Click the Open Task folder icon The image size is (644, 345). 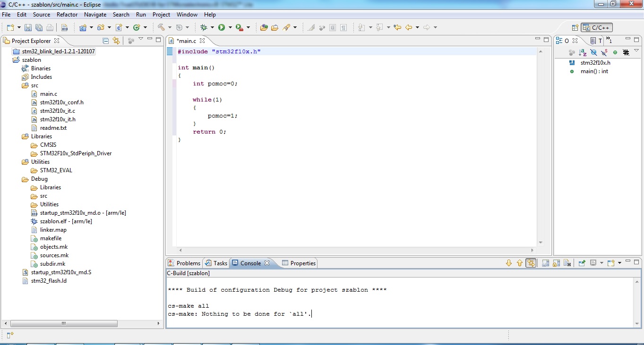pos(275,27)
